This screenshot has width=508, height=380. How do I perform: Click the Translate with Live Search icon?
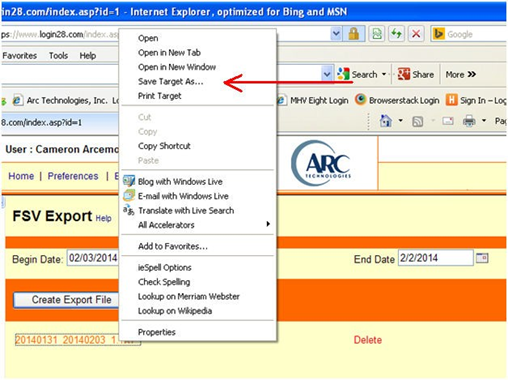point(129,210)
